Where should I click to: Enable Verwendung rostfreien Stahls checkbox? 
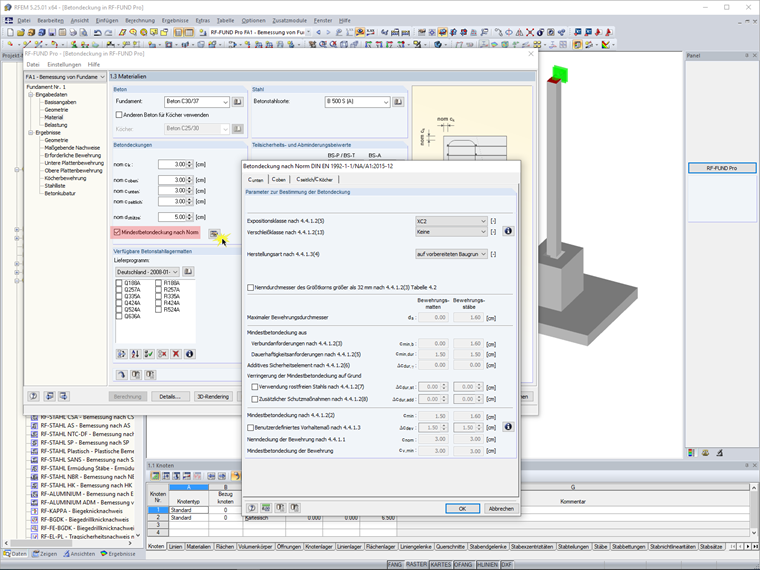tap(254, 387)
